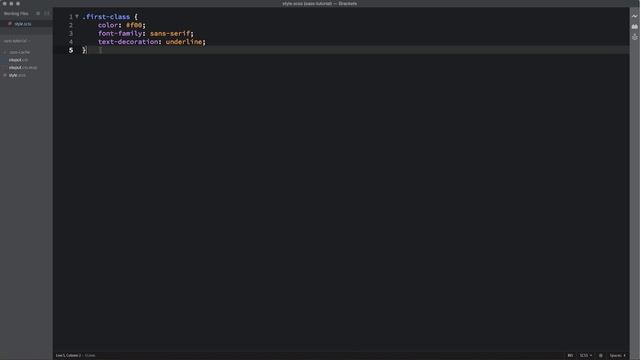
Task: Click the status indicator circle in status bar
Action: coord(600,356)
